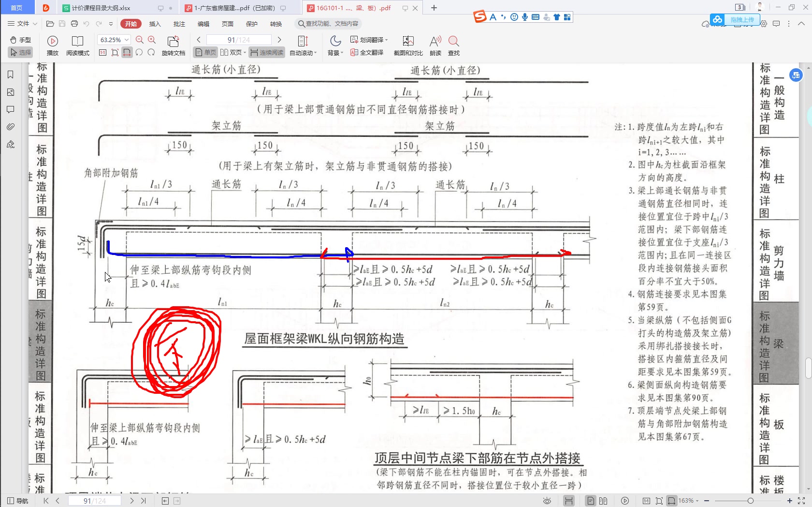The width and height of the screenshot is (812, 507).
Task: Open Signatures panel in left sidebar
Action: tap(11, 144)
